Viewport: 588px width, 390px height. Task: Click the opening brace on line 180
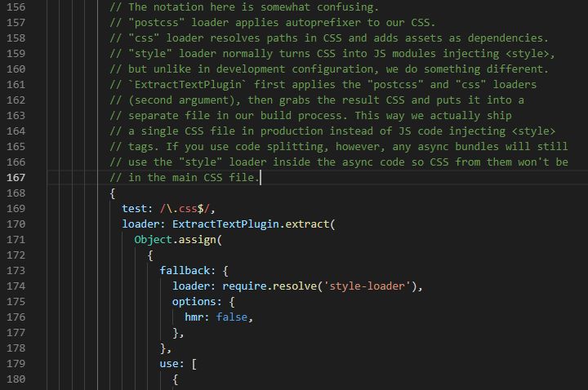tap(175, 379)
